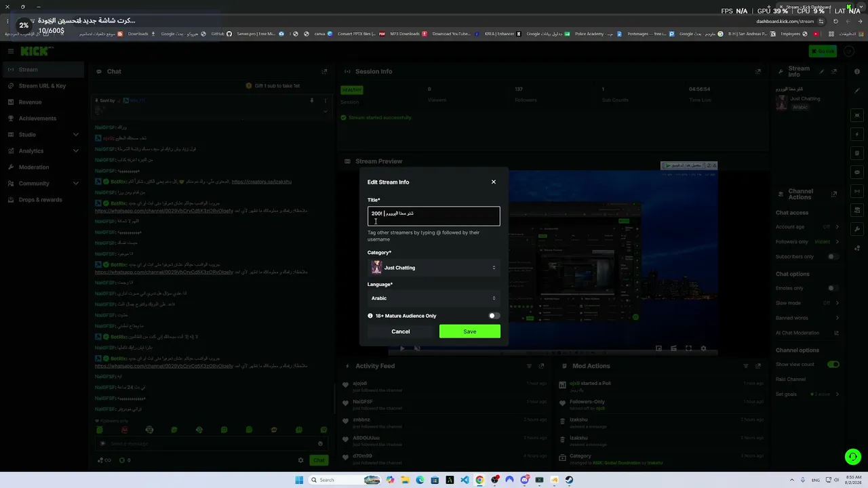Click the HEALTHY status badge
Viewport: 868px width, 488px height.
pos(352,90)
